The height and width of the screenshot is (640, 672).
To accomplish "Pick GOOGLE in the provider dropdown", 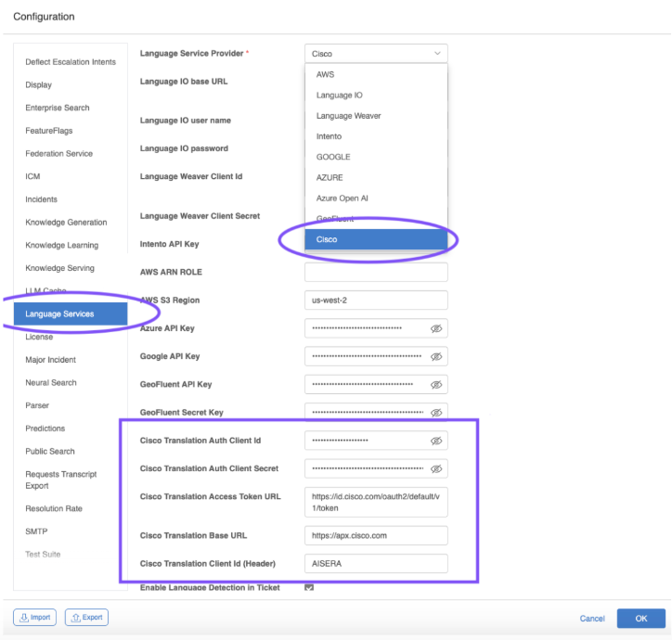I will pos(376,157).
